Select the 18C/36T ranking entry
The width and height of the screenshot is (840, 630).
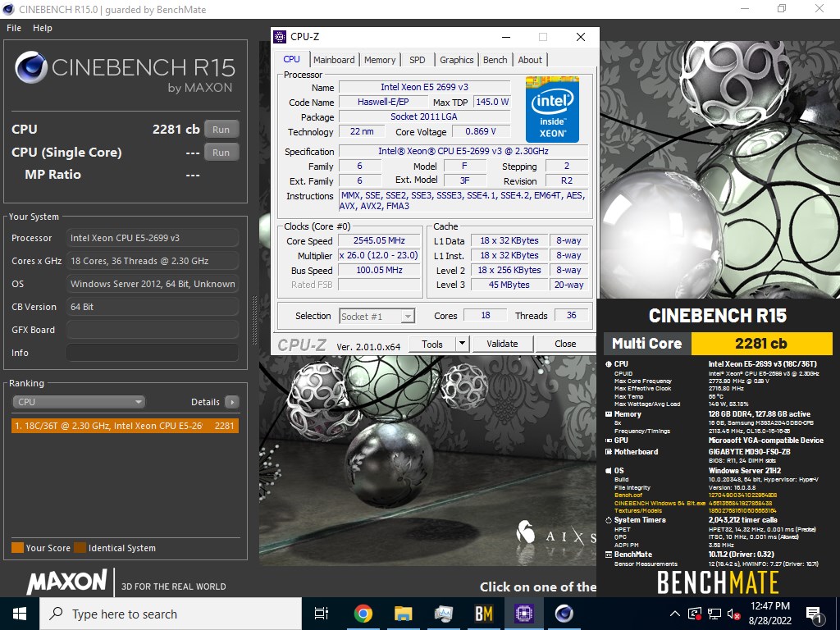125,426
